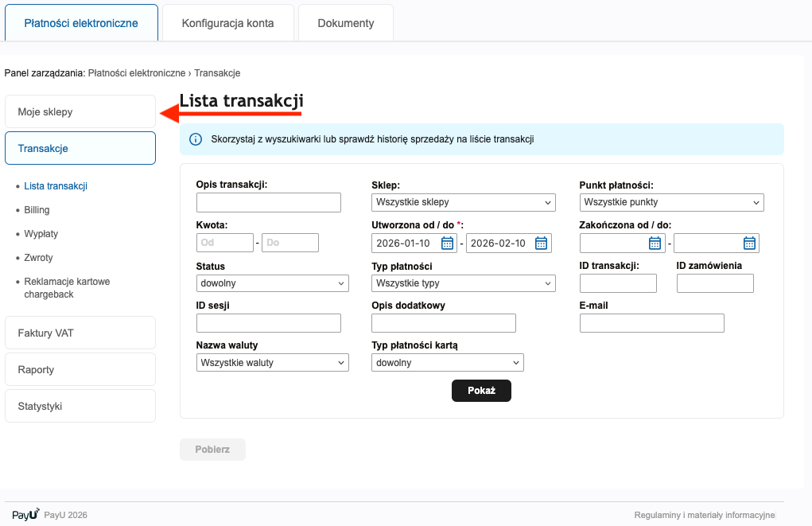
Task: Open Regulaminy i materiały informacyjne link
Action: click(704, 515)
